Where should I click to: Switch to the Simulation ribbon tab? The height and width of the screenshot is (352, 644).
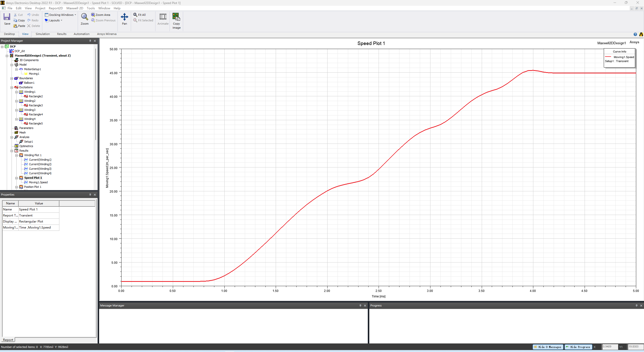(x=43, y=34)
